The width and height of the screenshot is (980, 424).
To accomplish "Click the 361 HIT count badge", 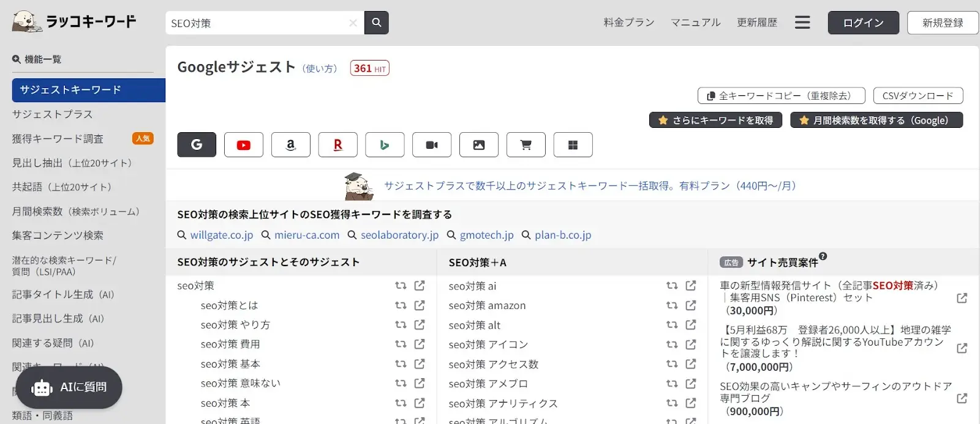I will click(x=369, y=68).
